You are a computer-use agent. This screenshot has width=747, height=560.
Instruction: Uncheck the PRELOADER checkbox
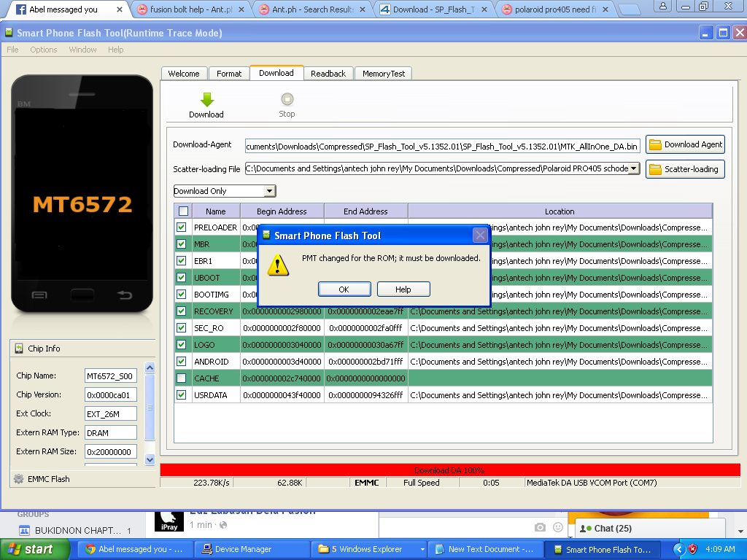coord(182,227)
